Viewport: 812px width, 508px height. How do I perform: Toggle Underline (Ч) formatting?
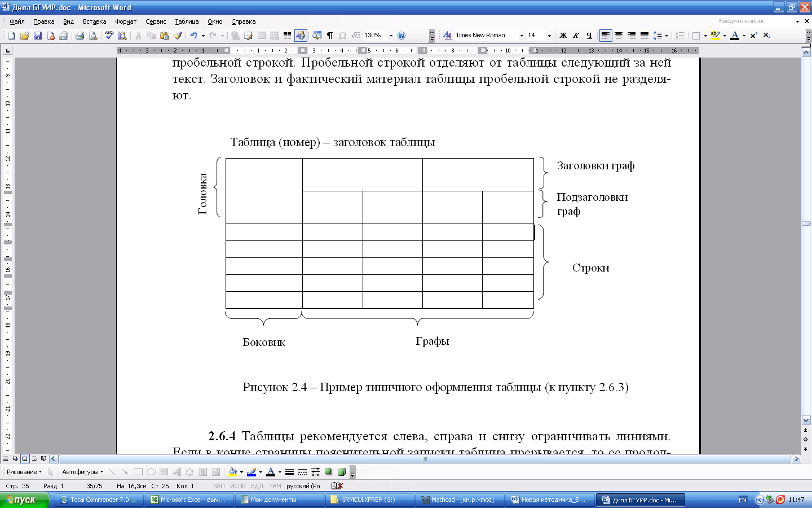[x=589, y=36]
